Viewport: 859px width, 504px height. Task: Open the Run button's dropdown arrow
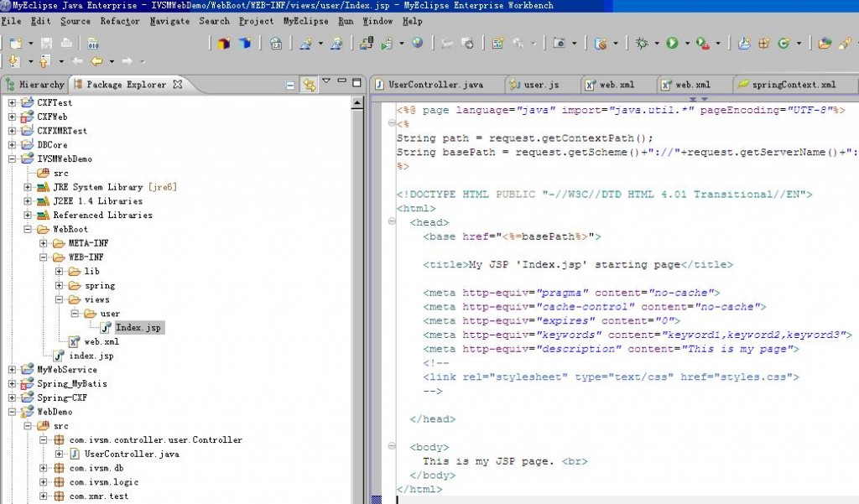tap(686, 42)
